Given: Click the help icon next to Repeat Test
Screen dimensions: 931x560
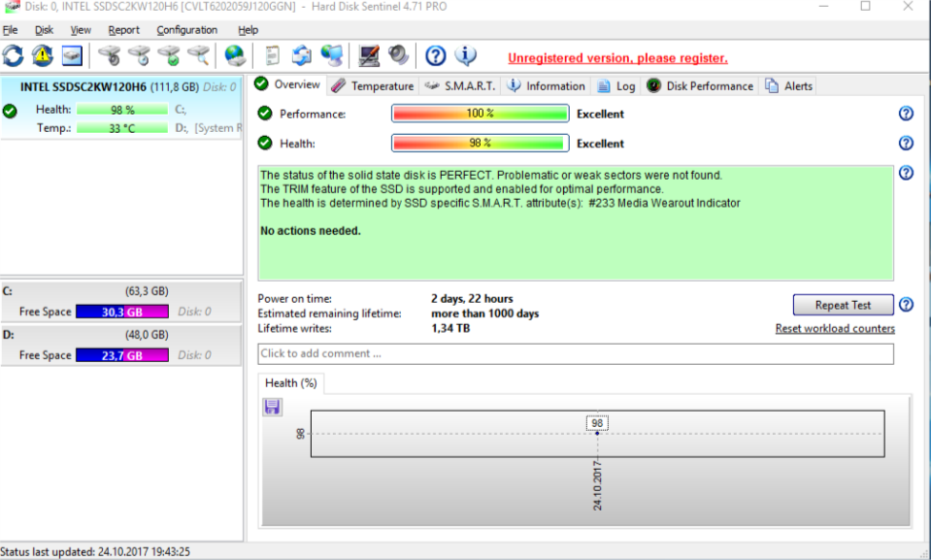Looking at the screenshot, I should coord(906,305).
